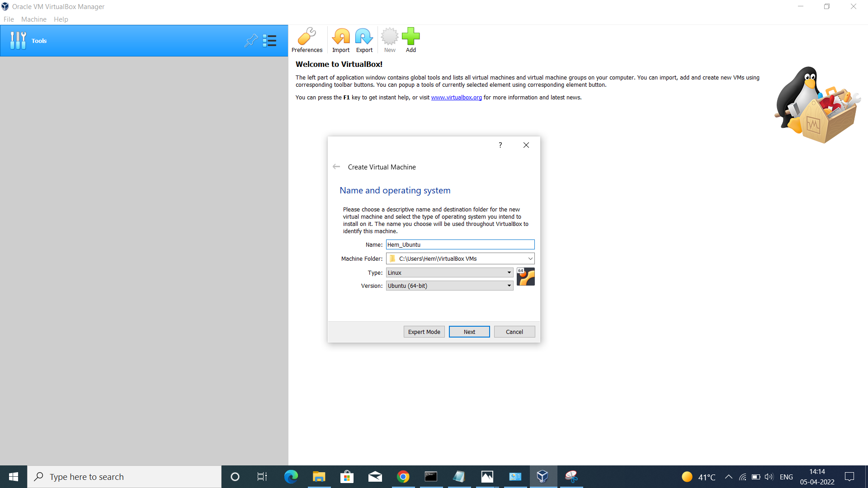Image resolution: width=868 pixels, height=488 pixels.
Task: Click the Export appliance icon
Action: (364, 40)
